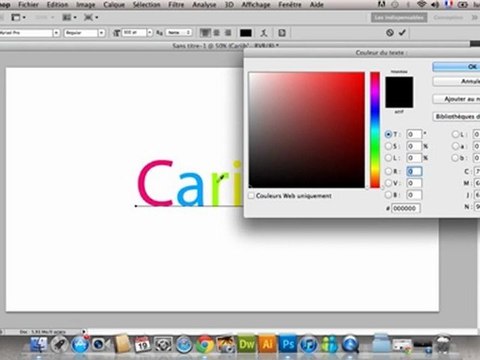Center text alignment in options bar
480x360 pixels.
[217, 33]
